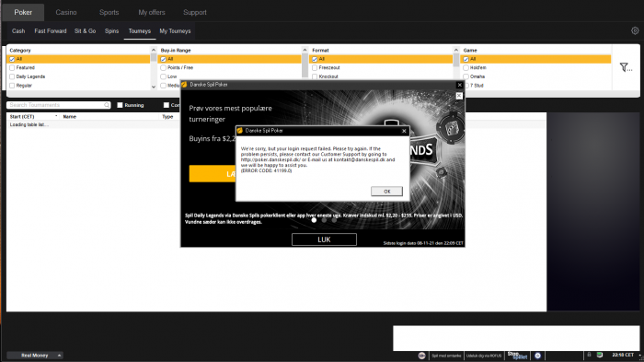Check the Regular category filter
Image resolution: width=644 pixels, height=362 pixels.
click(12, 86)
